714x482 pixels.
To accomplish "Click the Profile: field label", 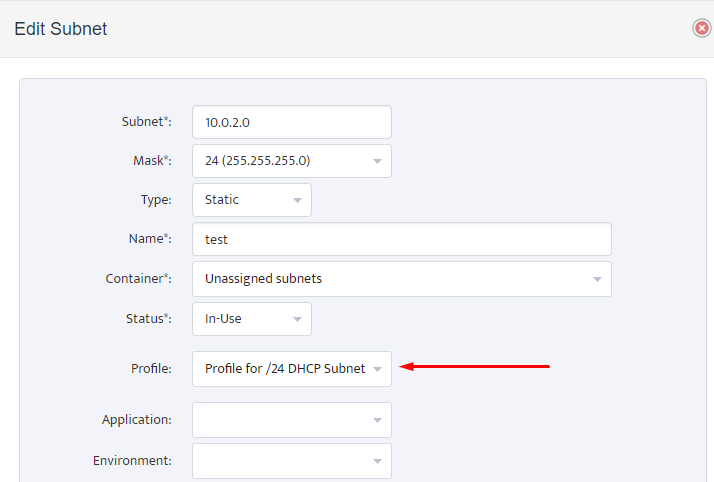I will (x=151, y=368).
